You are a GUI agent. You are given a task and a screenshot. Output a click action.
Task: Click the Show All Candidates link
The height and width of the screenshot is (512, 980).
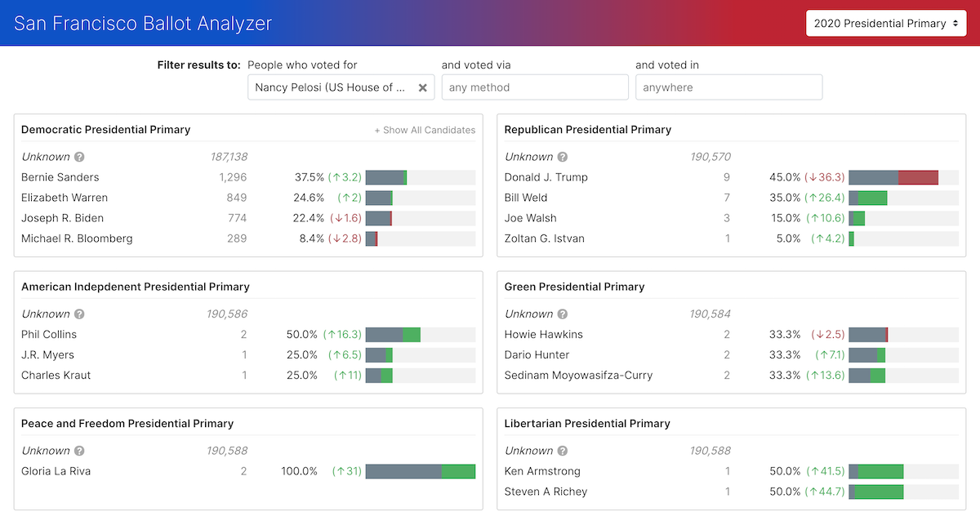pos(425,130)
